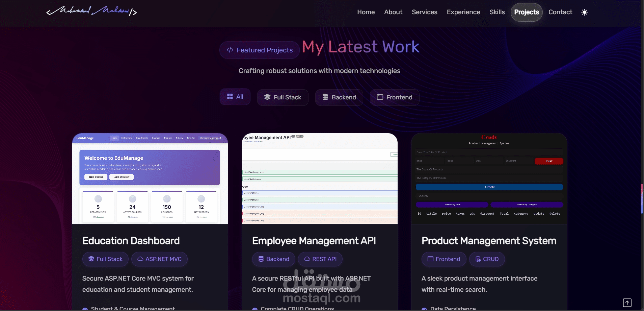The height and width of the screenshot is (311, 644).
Task: Click the cloud icon beside ASP.NET MVC
Action: pos(140,259)
